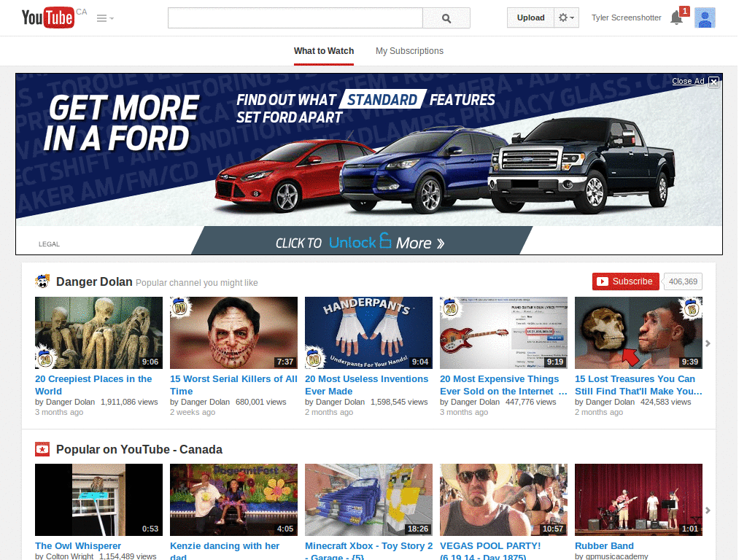This screenshot has height=560, width=747.
Task: Open the Danger Dolan channel title
Action: pos(94,282)
